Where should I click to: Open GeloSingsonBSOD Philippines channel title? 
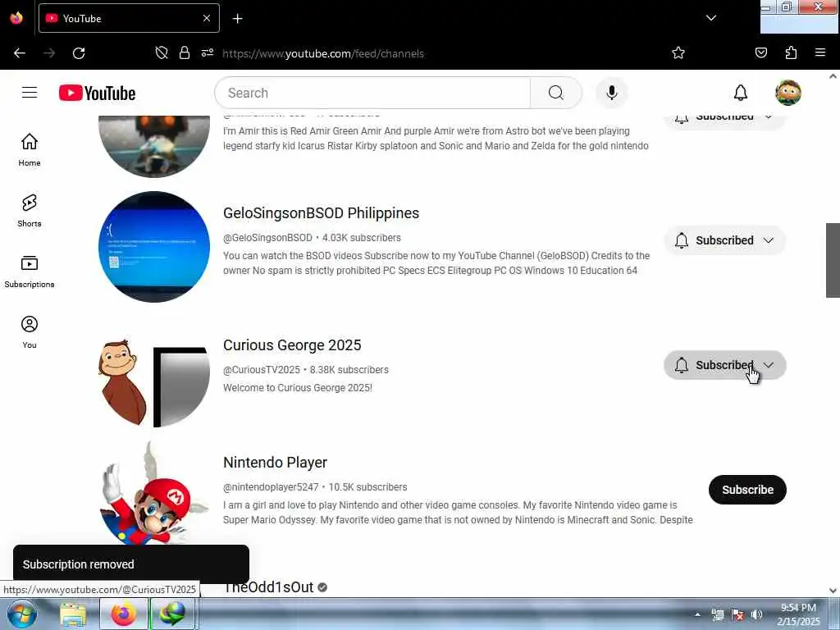click(x=321, y=213)
